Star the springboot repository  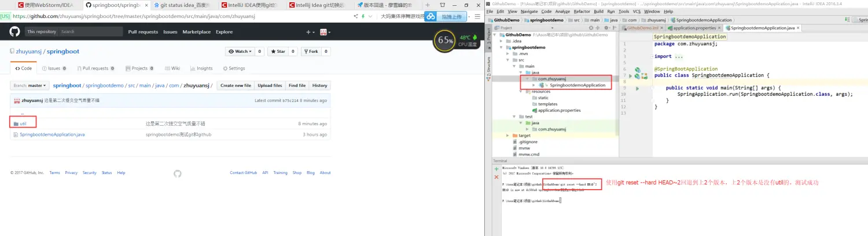coord(278,52)
